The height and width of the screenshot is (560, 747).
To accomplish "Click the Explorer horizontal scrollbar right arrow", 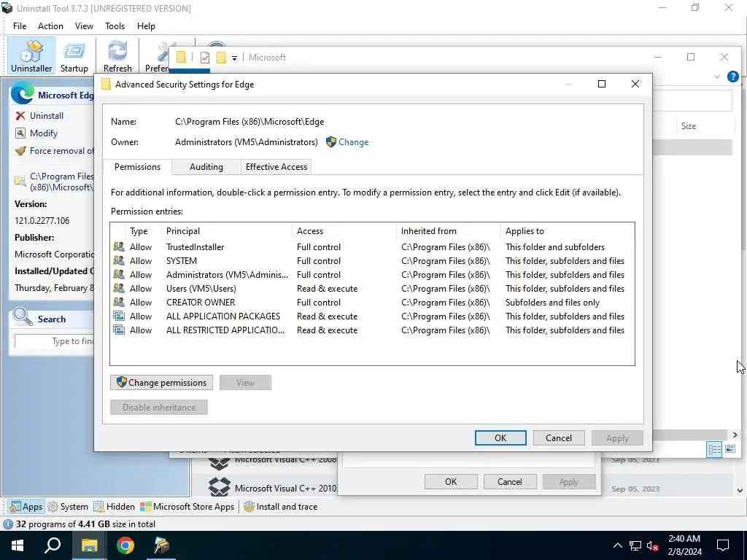I will 735,435.
